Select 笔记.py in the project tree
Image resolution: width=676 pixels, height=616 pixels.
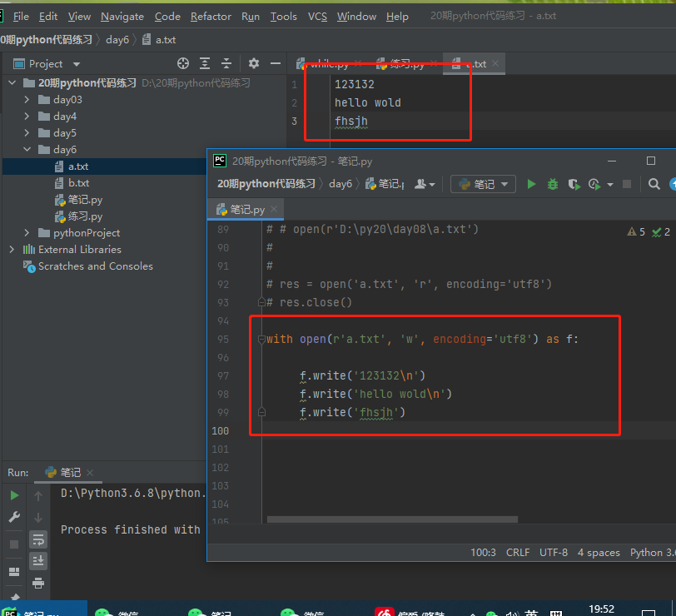[85, 200]
